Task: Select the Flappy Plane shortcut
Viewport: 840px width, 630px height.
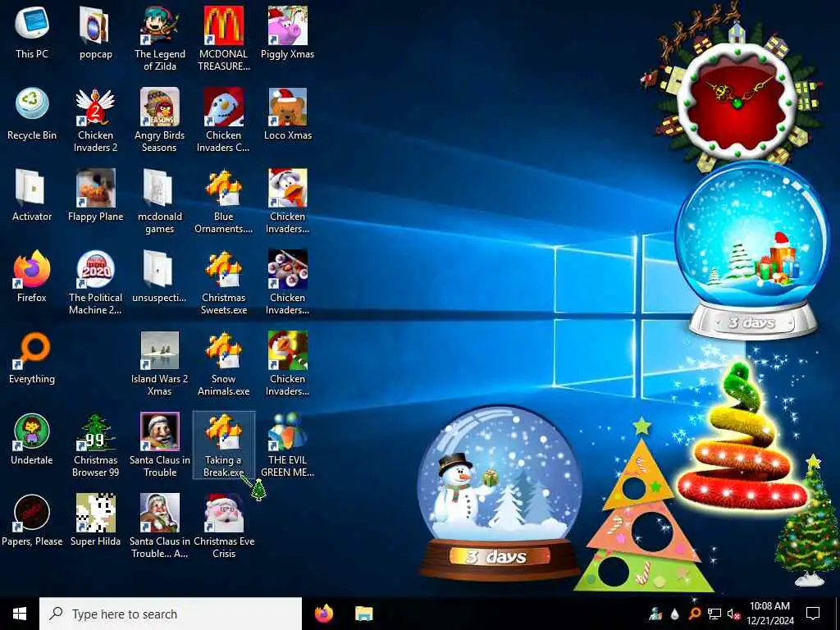Action: point(95,195)
